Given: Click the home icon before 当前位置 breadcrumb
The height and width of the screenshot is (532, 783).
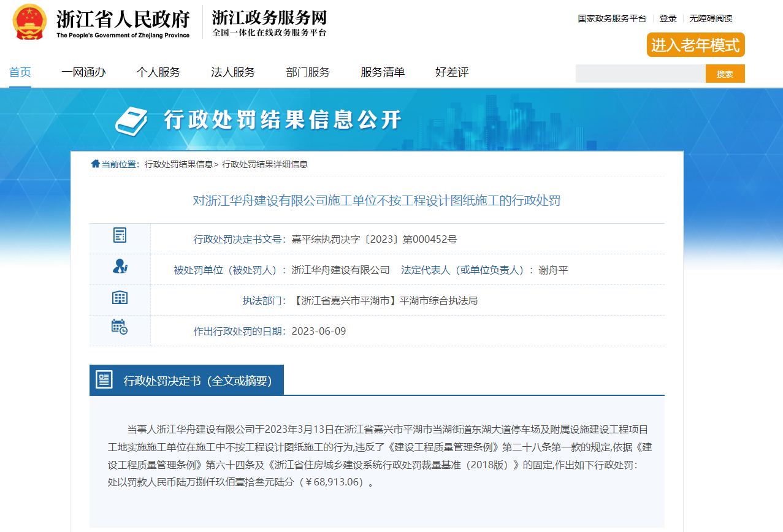Looking at the screenshot, I should 96,164.
